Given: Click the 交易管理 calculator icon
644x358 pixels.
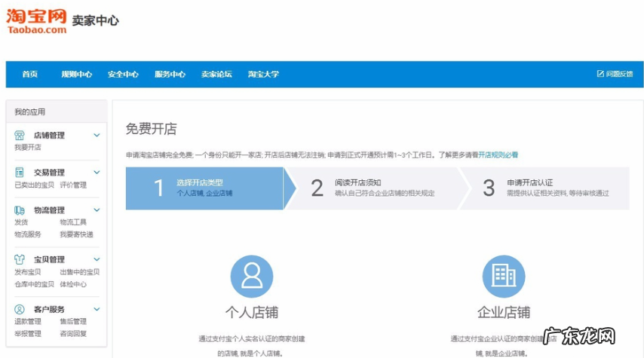Looking at the screenshot, I should coord(20,173).
